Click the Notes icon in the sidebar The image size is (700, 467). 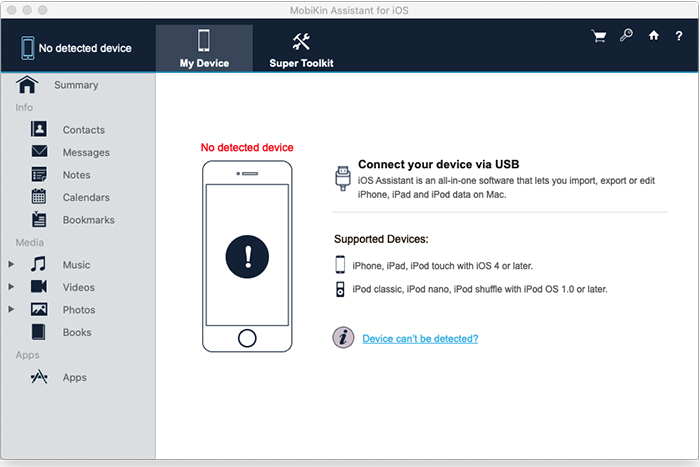(39, 174)
